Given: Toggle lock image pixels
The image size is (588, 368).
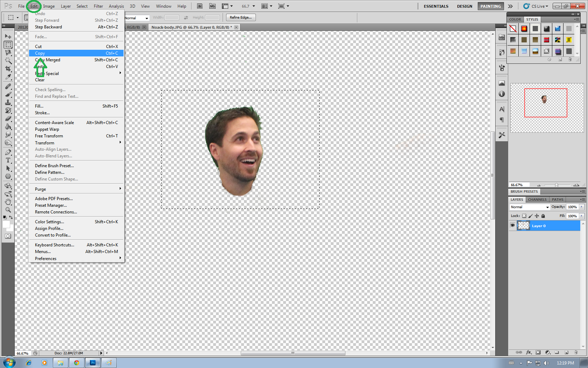Looking at the screenshot, I should (530, 216).
